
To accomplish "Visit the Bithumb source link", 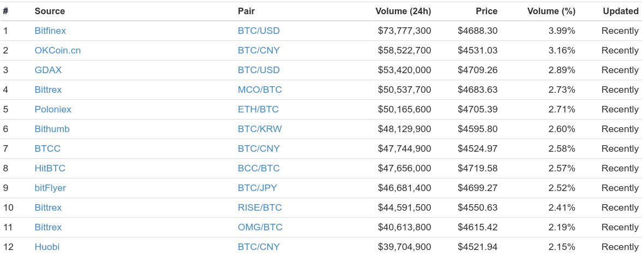I will coord(52,129).
